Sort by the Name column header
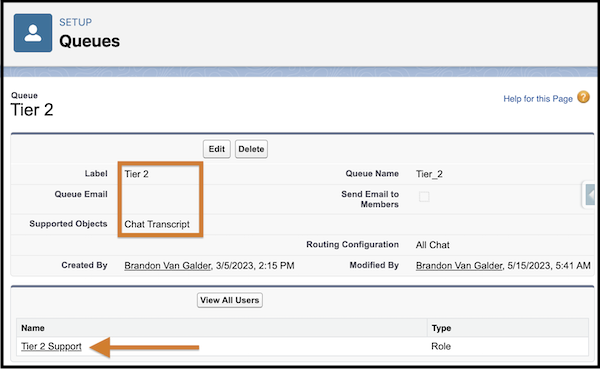The image size is (600, 369). (x=33, y=328)
